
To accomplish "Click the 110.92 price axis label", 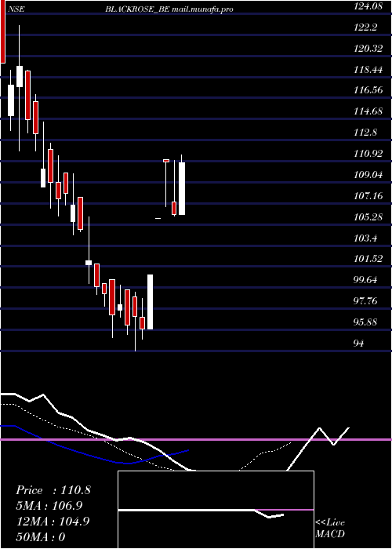I will click(x=368, y=153).
